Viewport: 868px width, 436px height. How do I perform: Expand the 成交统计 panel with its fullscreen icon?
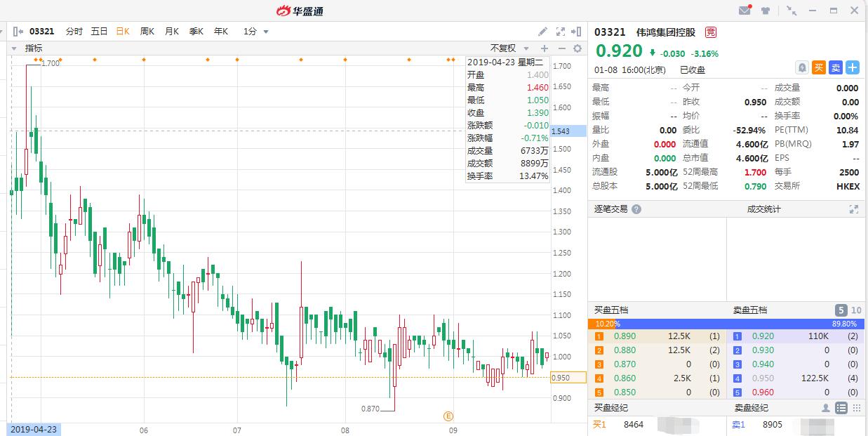coord(854,209)
